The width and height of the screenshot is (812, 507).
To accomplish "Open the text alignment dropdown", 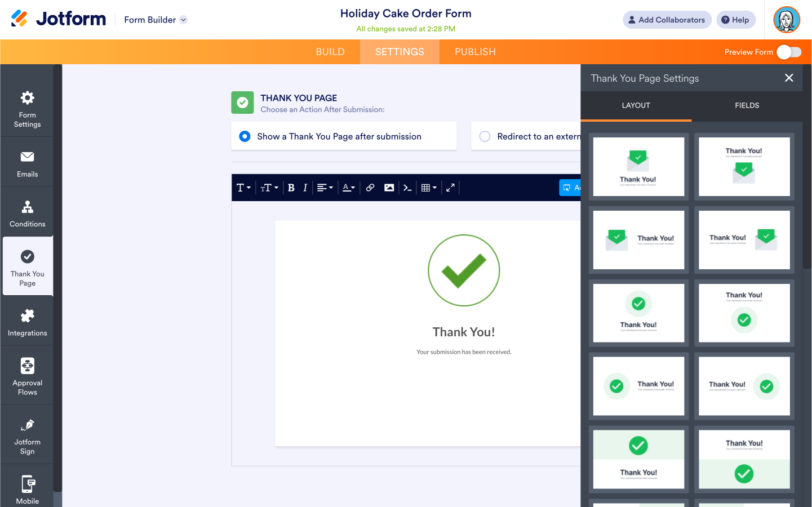I will click(325, 188).
